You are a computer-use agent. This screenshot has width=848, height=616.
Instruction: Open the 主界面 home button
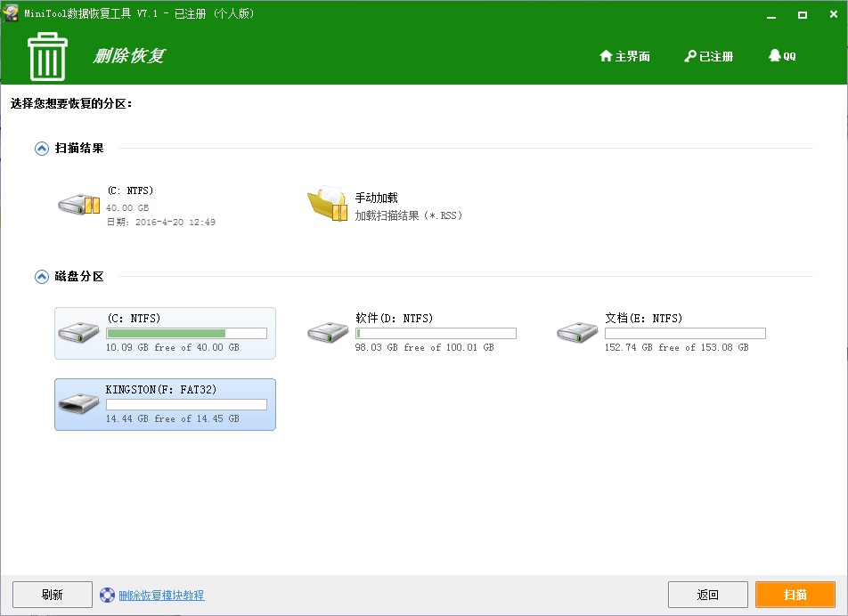[x=624, y=56]
